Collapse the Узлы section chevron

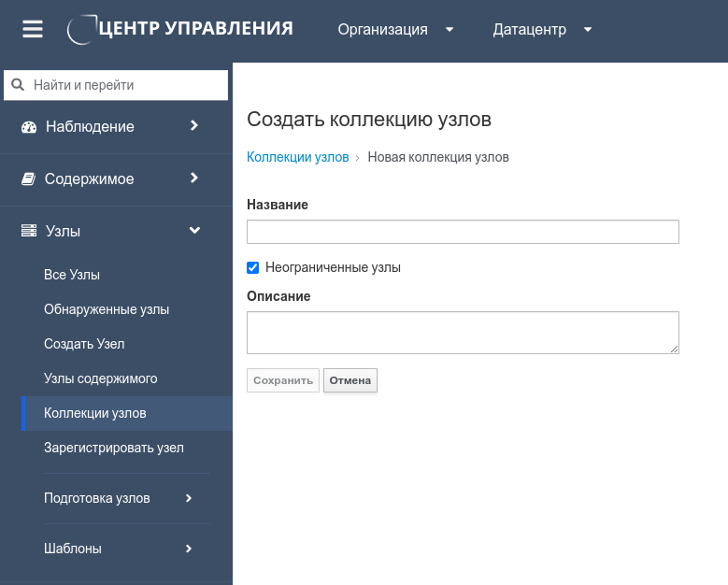(x=194, y=230)
